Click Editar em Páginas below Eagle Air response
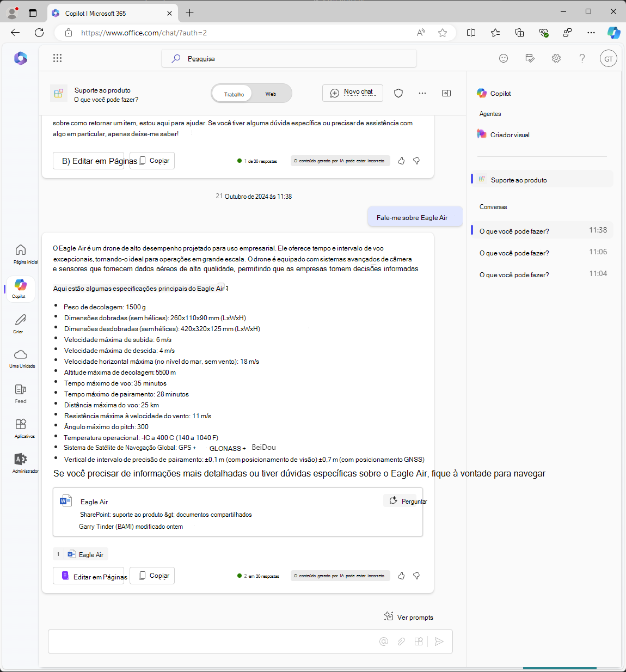626x672 pixels. (x=89, y=576)
